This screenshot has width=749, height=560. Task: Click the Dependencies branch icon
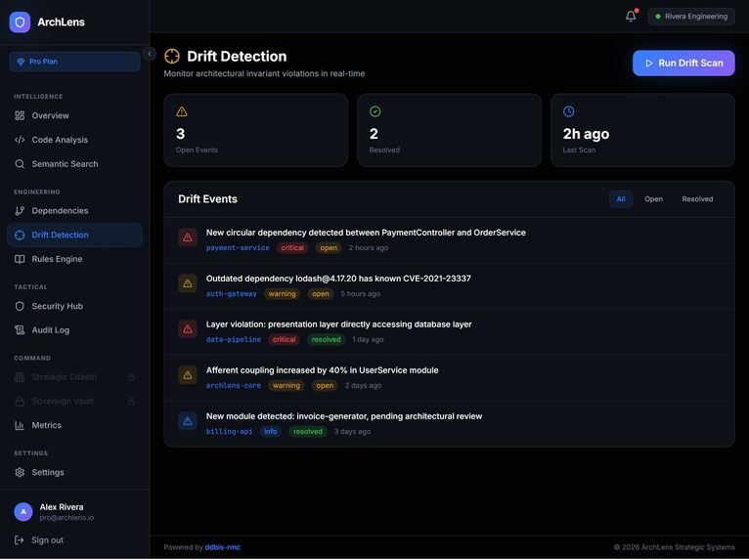tap(20, 210)
